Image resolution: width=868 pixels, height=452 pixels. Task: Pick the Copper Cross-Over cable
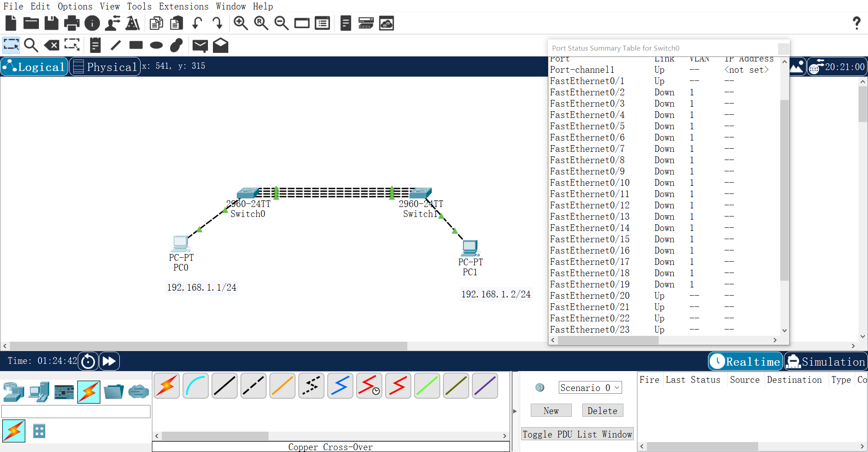coord(254,386)
